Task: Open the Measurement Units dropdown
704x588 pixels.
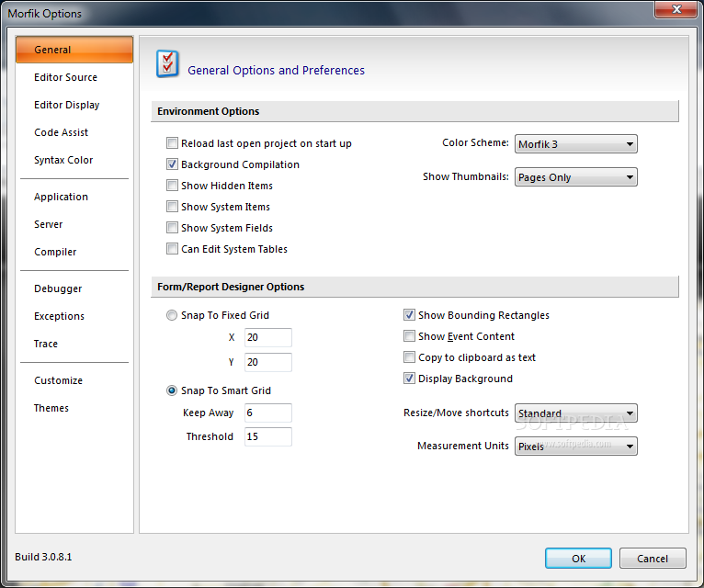Action: point(575,447)
